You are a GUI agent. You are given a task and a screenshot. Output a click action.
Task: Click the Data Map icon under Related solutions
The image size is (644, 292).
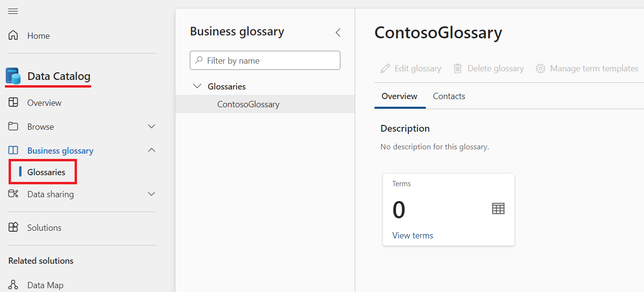pyautogui.click(x=13, y=285)
